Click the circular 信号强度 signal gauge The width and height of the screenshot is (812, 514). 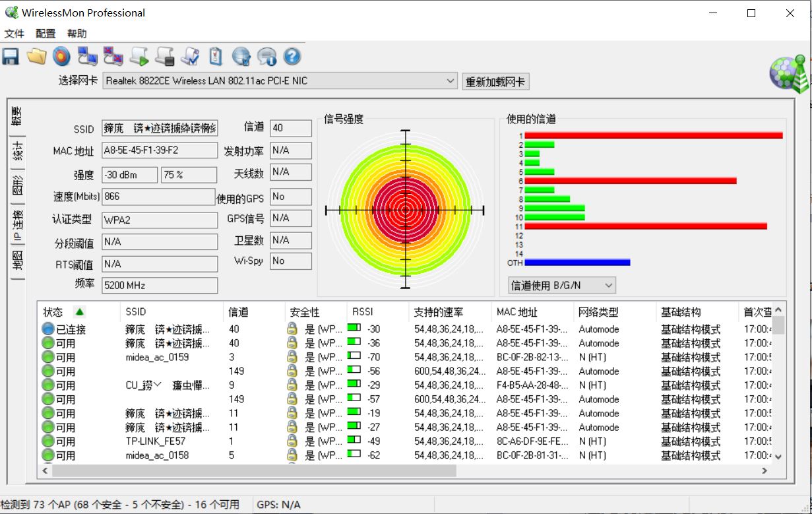coord(404,210)
